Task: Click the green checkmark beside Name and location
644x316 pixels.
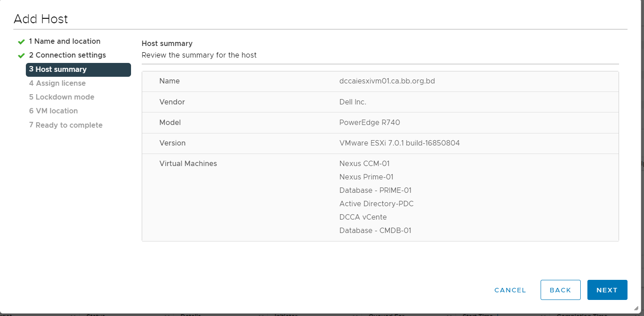Action: 21,42
